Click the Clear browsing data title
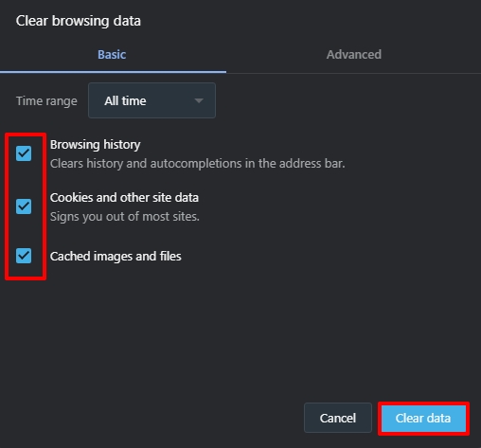 click(79, 21)
